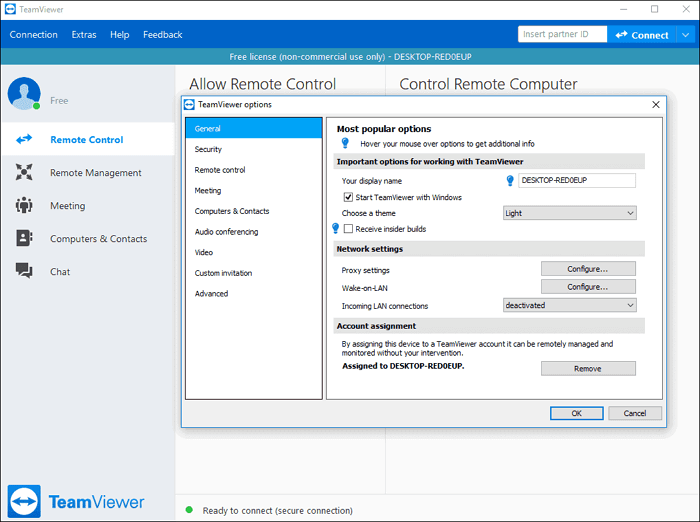700x522 pixels.
Task: Select the Security options category
Action: coord(208,149)
